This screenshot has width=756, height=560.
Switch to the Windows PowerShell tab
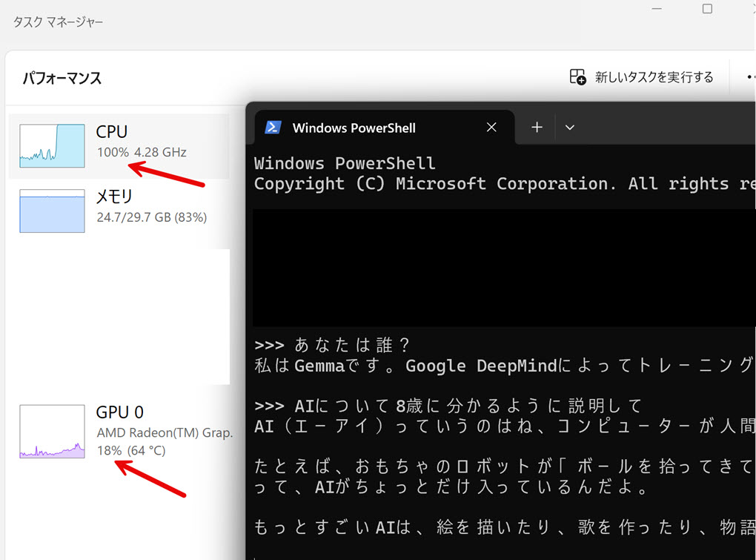pyautogui.click(x=356, y=127)
